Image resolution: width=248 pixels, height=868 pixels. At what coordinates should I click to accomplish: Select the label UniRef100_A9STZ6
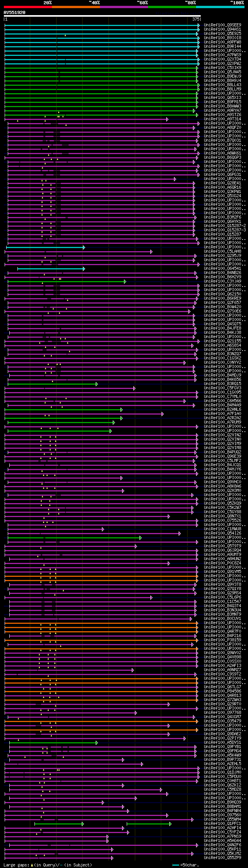click(222, 115)
